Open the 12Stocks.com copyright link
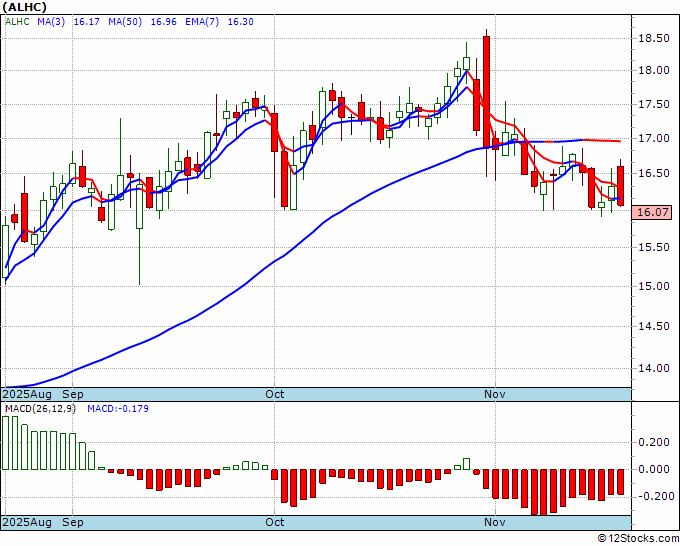 click(638, 539)
